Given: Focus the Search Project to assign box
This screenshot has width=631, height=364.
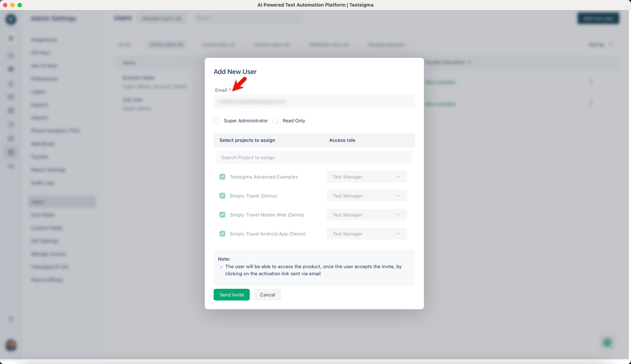Looking at the screenshot, I should point(314,158).
